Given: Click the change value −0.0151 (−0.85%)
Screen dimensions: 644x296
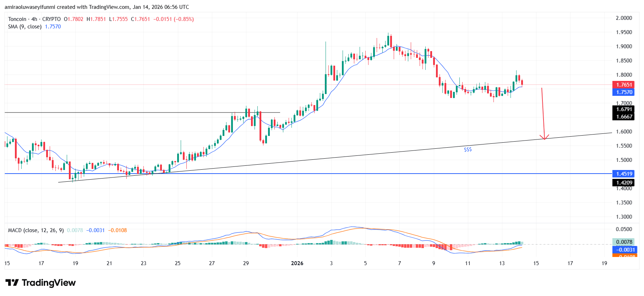Looking at the screenshot, I should tap(174, 19).
